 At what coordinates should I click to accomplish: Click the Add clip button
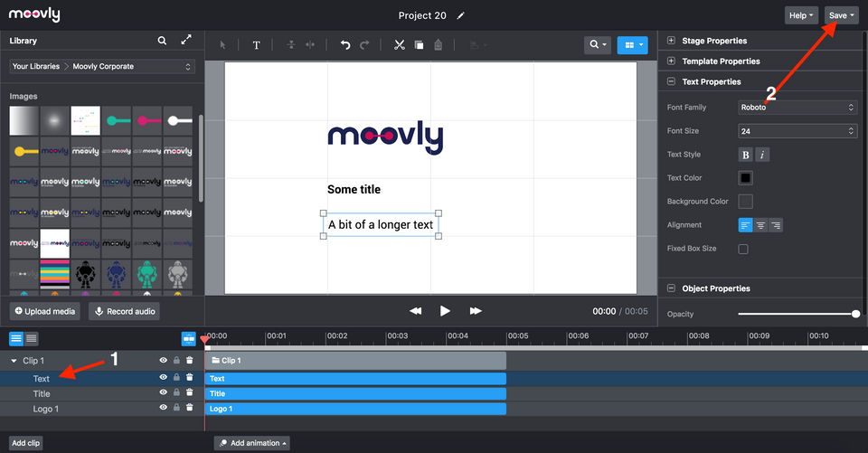(x=26, y=443)
